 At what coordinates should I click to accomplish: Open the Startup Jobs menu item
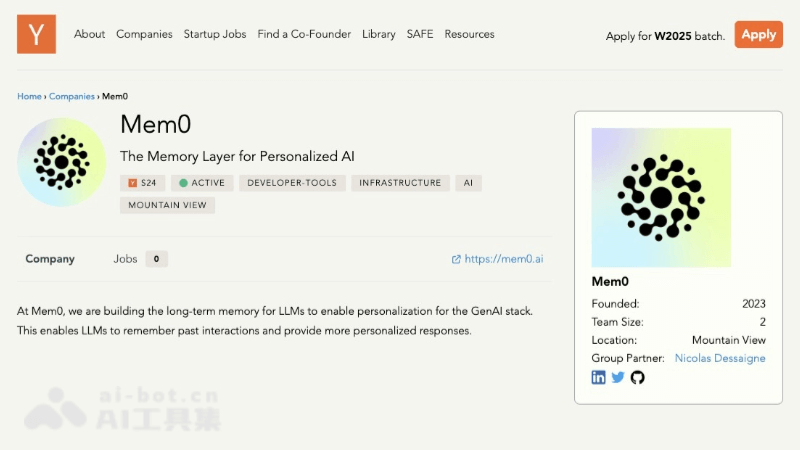215,34
